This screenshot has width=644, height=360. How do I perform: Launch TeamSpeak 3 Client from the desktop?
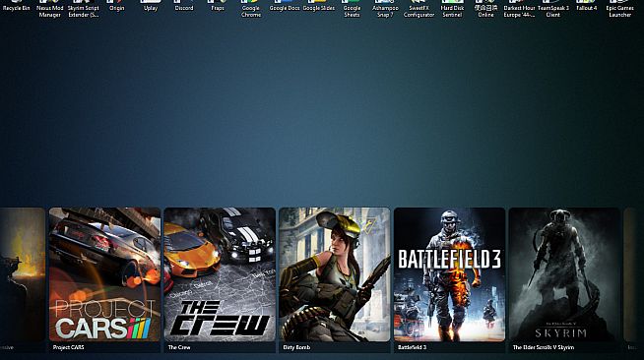coord(552,10)
